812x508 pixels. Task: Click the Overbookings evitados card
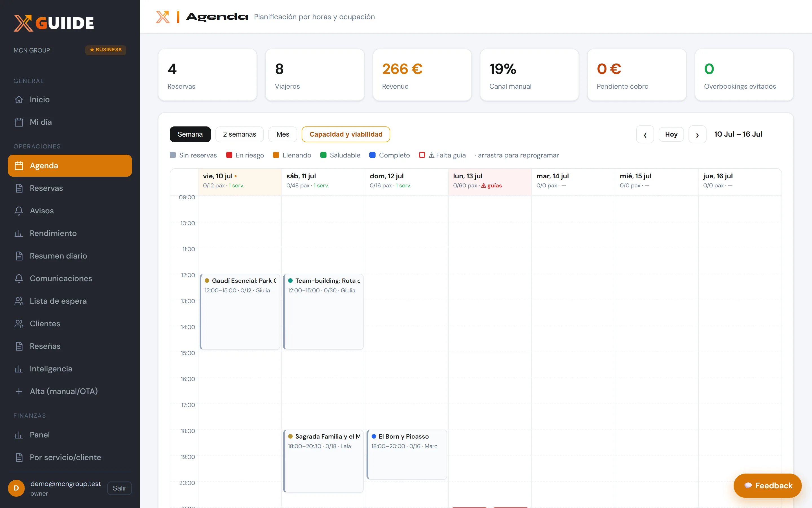click(744, 75)
